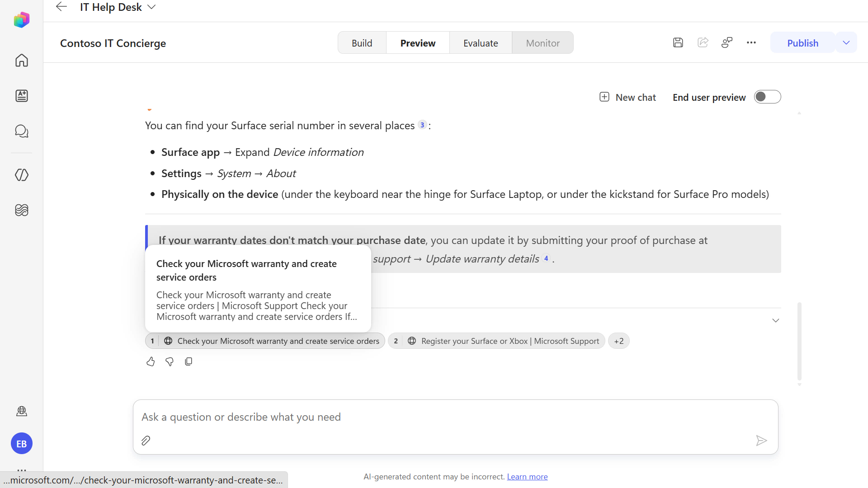
Task: Start a New chat
Action: coord(627,97)
